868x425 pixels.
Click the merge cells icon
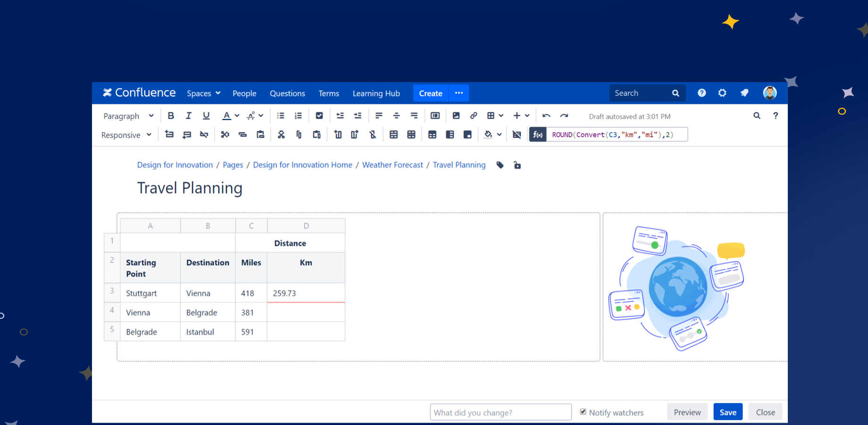[x=393, y=135]
